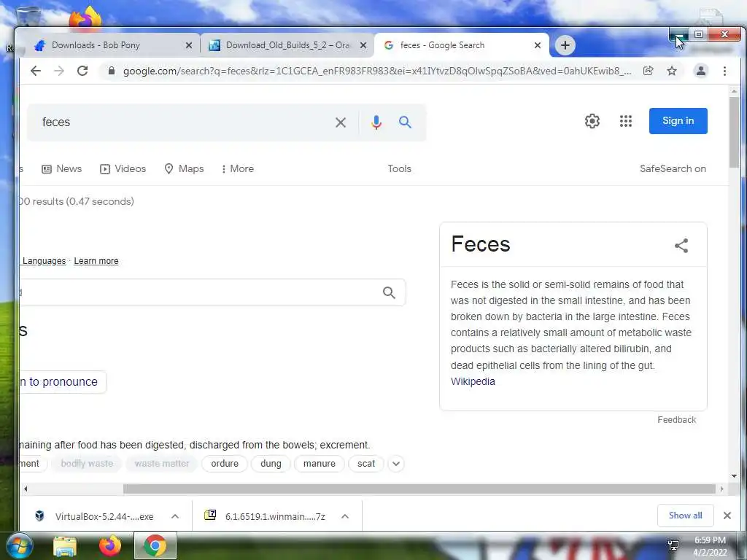Click the scroll-down arrow of vertical scrollbar

click(734, 476)
